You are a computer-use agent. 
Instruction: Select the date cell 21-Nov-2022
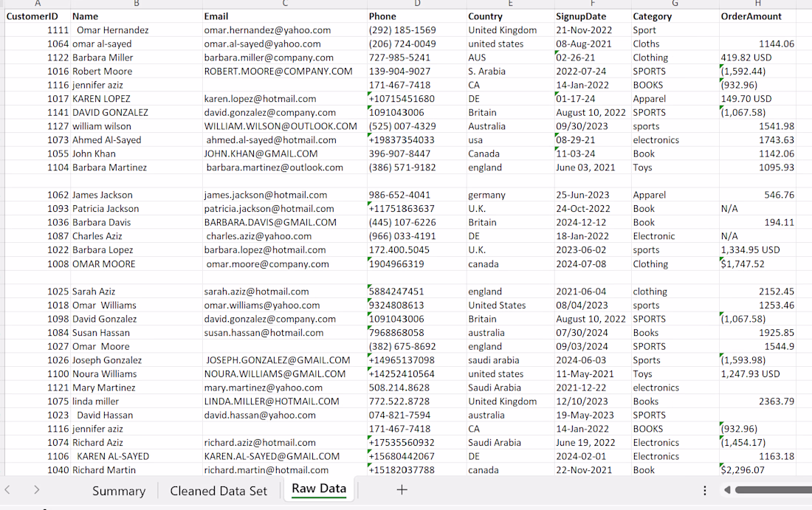[x=593, y=30]
